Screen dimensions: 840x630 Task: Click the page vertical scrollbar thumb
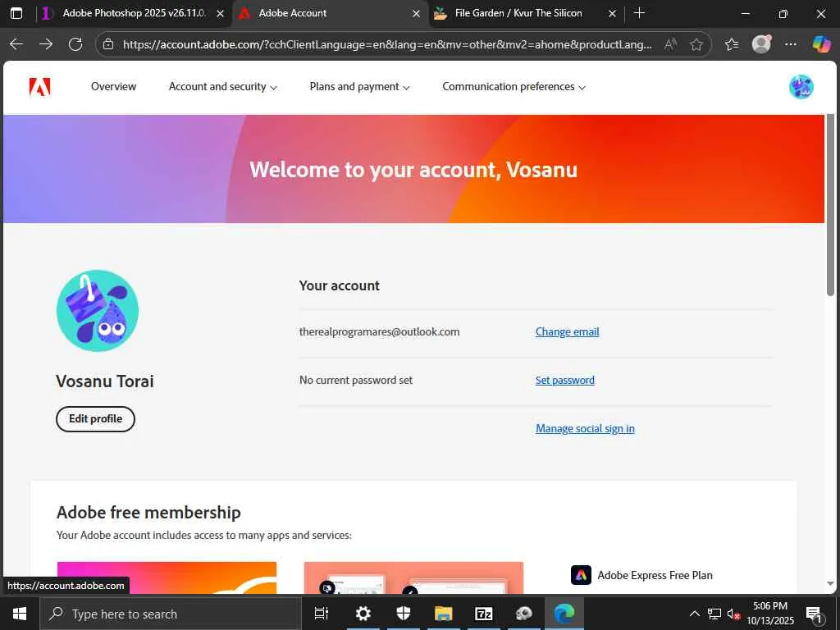[x=830, y=204]
